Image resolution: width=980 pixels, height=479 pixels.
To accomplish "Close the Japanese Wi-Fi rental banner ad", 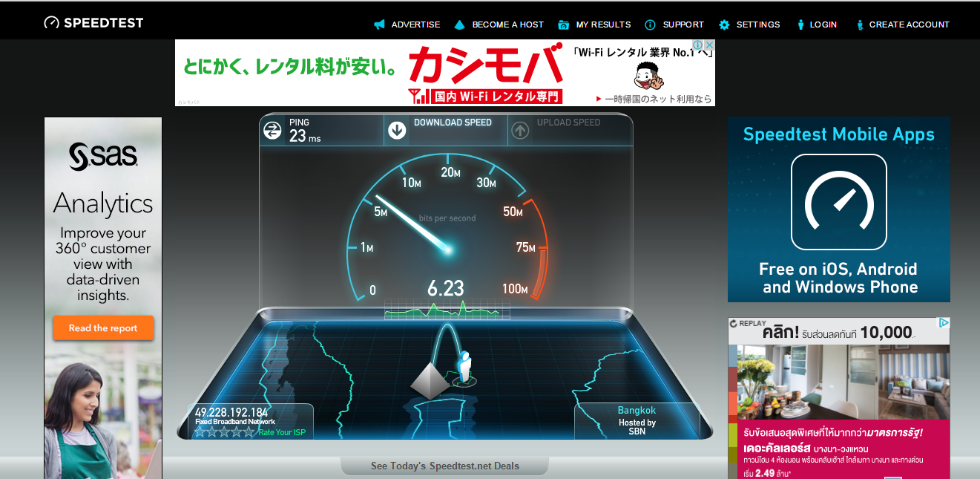I will (x=709, y=45).
